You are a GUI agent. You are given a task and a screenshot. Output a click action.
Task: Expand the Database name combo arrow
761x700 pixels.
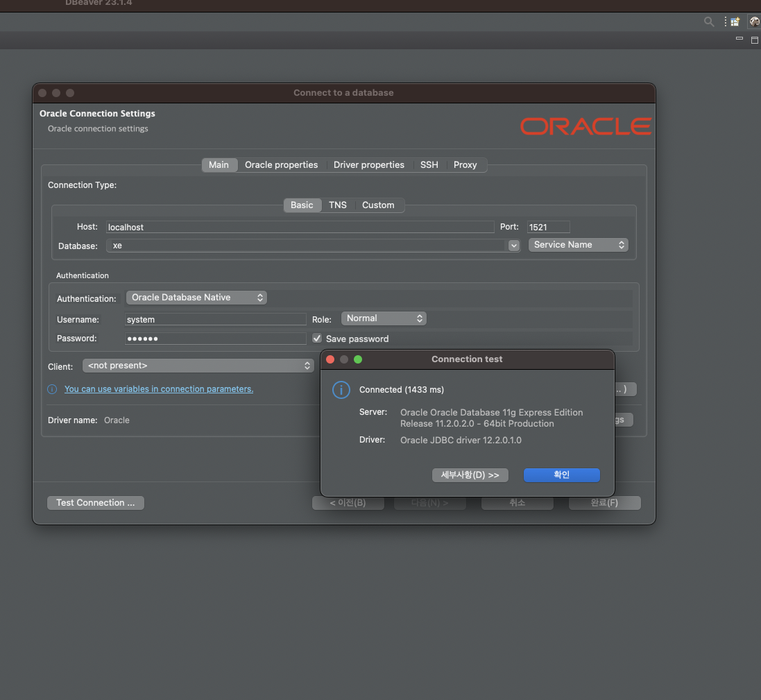[x=513, y=246]
